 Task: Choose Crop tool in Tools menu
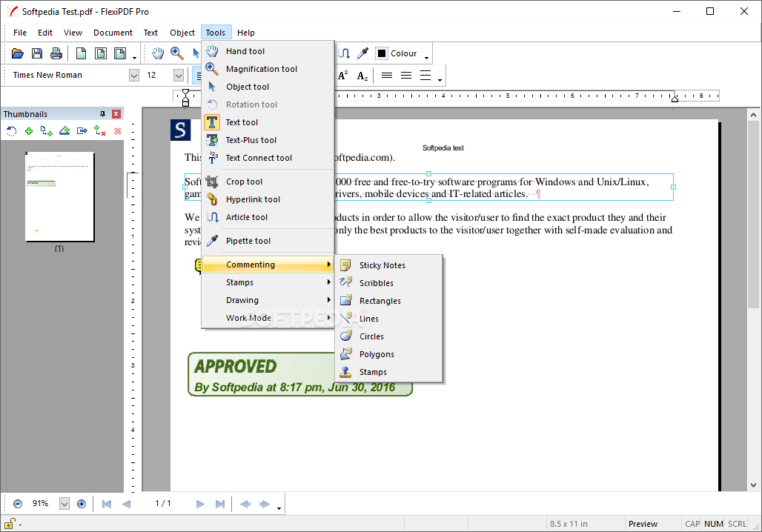point(268,182)
